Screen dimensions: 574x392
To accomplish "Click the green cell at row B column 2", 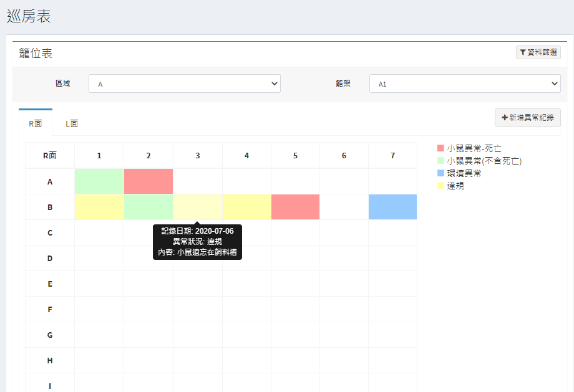I will pos(148,207).
